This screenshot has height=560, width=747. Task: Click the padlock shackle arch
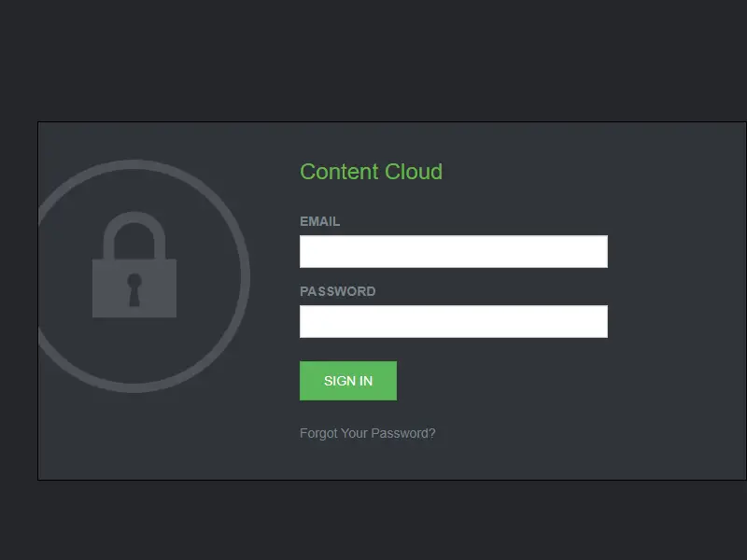[134, 235]
